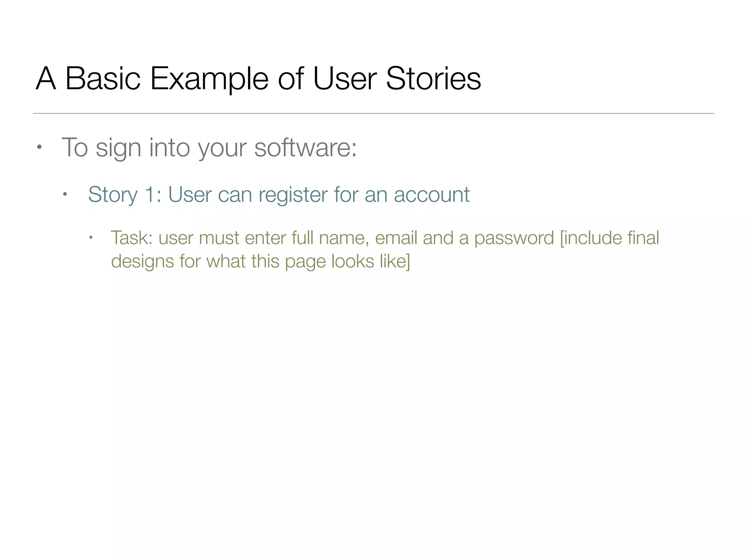
Task: Select the 'To sign into your software:' line
Action: point(209,148)
